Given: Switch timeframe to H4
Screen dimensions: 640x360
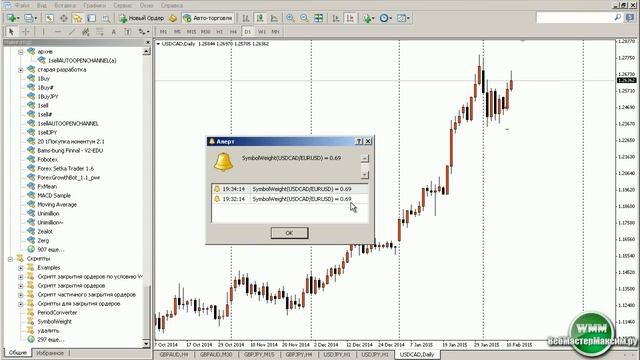Looking at the screenshot, I should click(233, 31).
